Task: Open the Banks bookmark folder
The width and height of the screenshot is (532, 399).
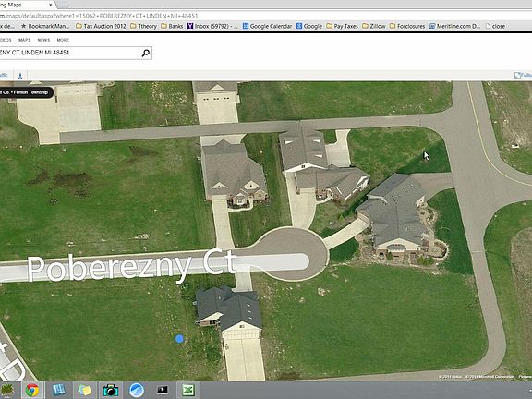Action: pos(172,26)
